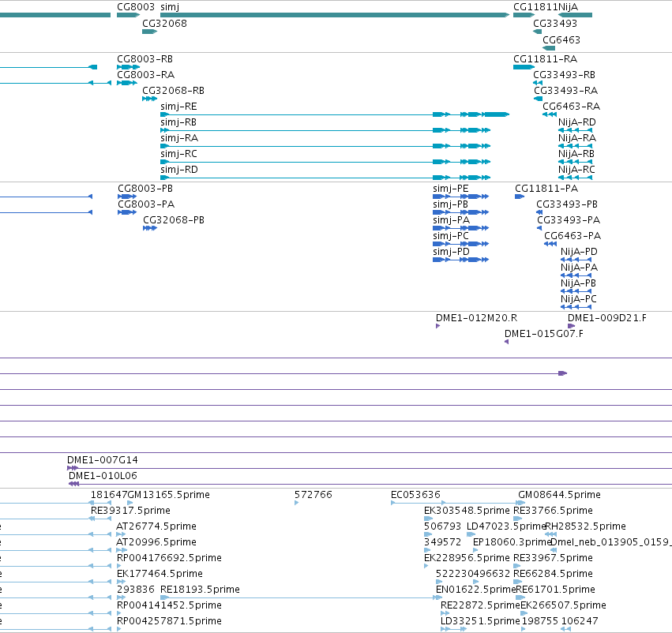Click the CG8003 gene label
The height and width of the screenshot is (633, 672).
tap(136, 7)
